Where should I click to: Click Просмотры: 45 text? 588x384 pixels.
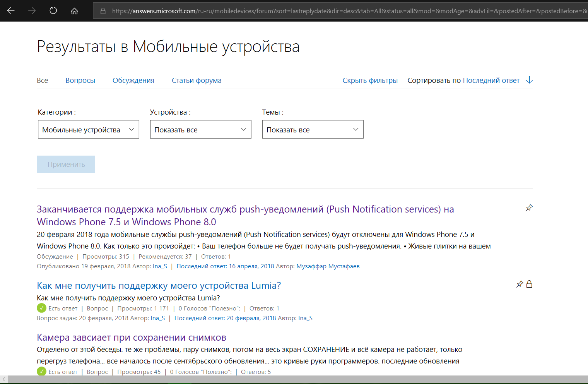coord(139,372)
